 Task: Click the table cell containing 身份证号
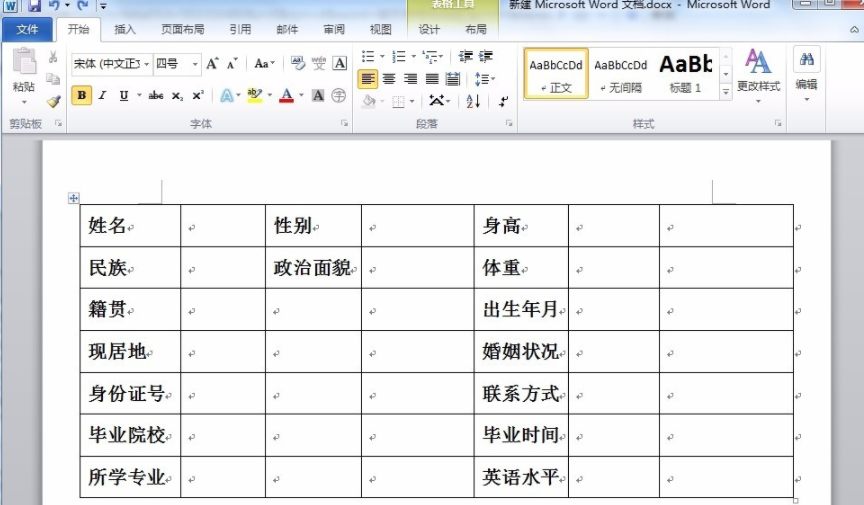tap(130, 393)
